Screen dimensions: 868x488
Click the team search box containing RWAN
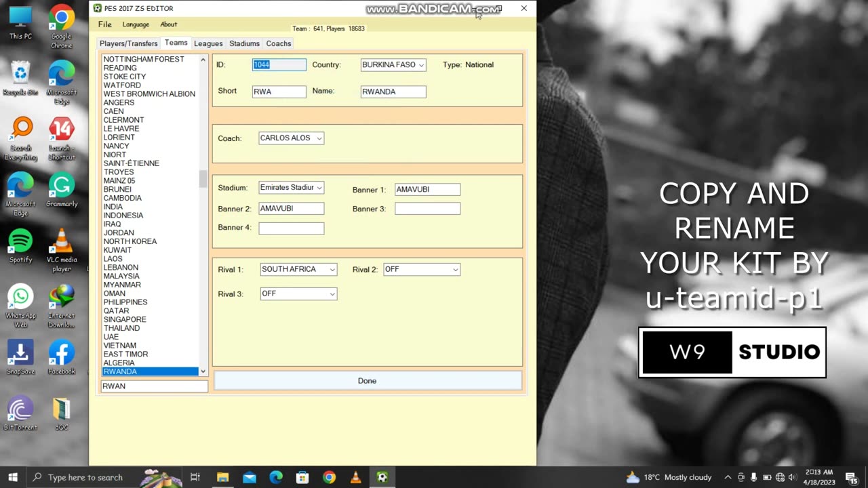point(154,386)
